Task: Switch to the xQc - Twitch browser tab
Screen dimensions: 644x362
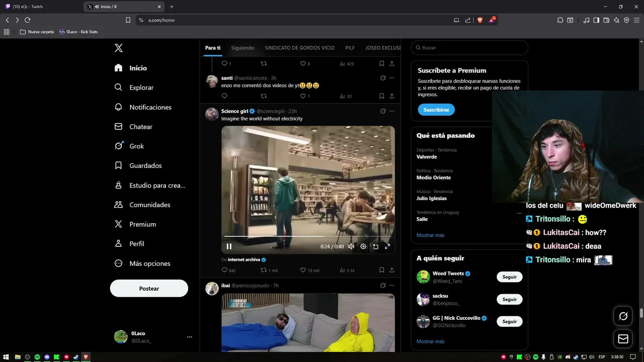Action: click(40, 7)
